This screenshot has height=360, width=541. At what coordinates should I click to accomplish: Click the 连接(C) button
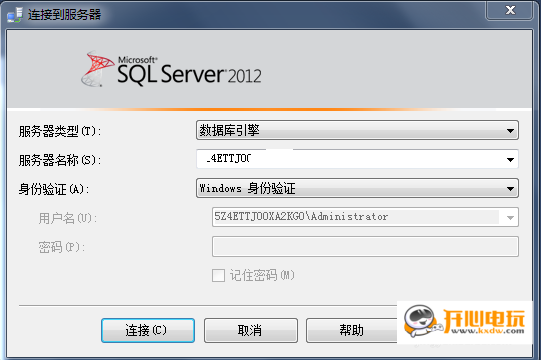[x=148, y=330]
